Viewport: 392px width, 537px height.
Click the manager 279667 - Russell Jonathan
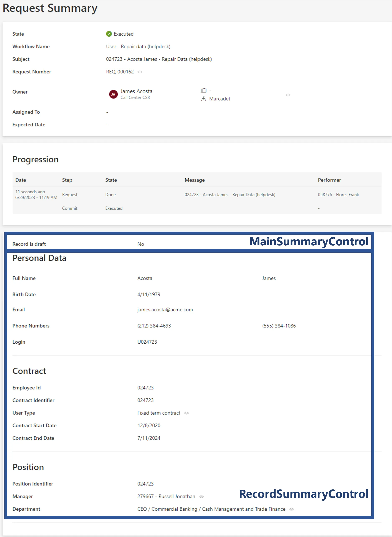point(166,497)
